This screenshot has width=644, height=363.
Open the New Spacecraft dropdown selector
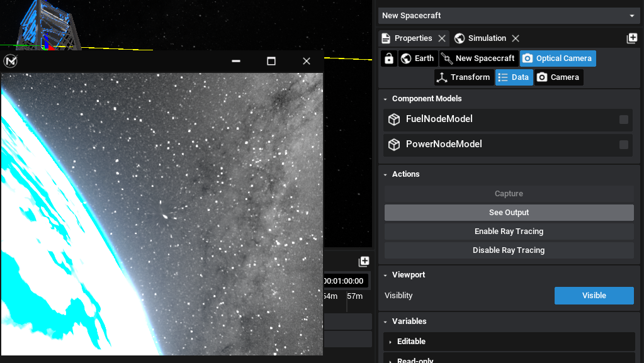pyautogui.click(x=509, y=16)
